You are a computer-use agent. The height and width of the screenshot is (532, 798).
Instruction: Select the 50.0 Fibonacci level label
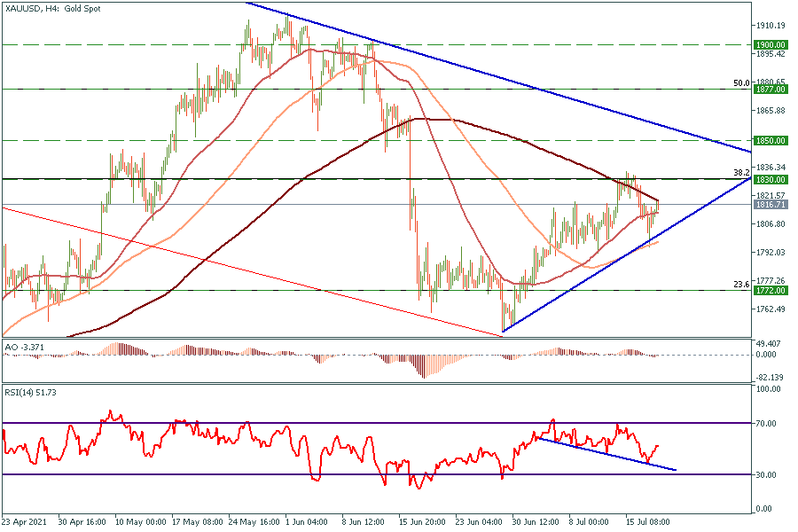pyautogui.click(x=742, y=82)
